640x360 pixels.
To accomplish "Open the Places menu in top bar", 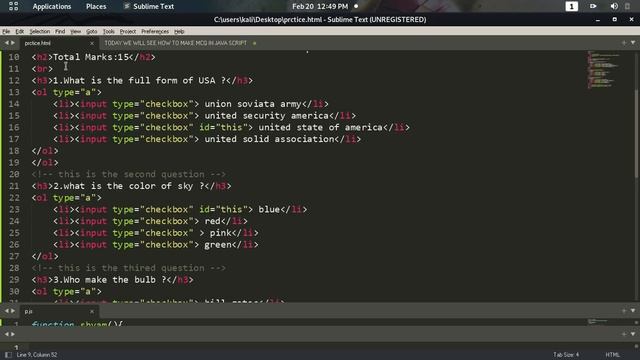I will tap(96, 7).
